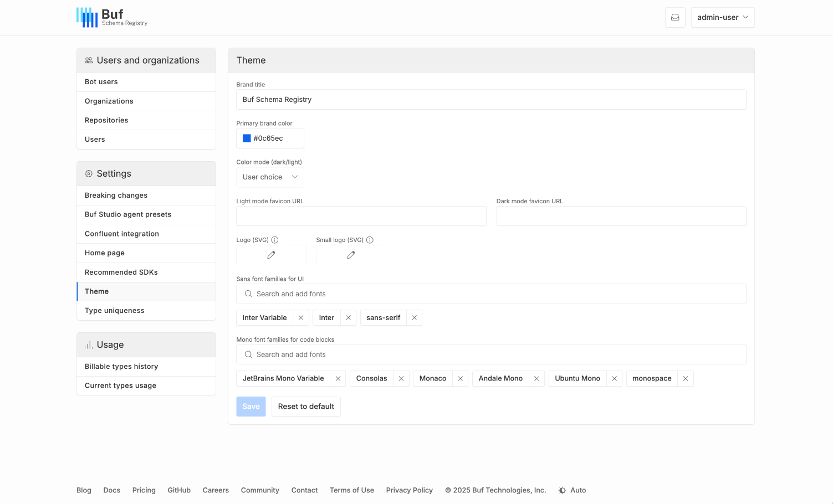Viewport: 833px width, 504px height.
Task: Edit the Logo (SVG) pencil icon
Action: (x=271, y=255)
